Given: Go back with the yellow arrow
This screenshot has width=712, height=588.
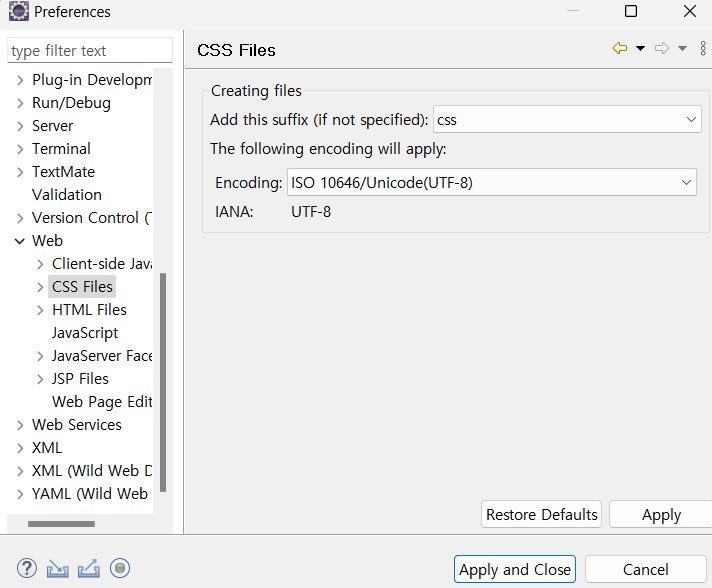Looking at the screenshot, I should 620,48.
